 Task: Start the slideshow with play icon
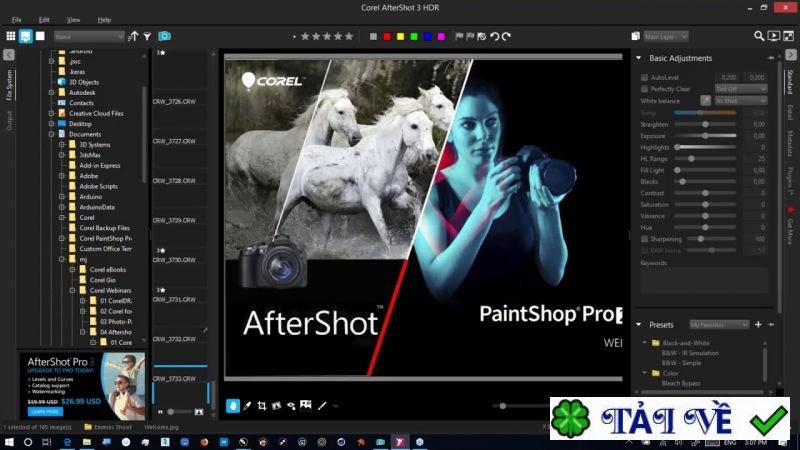tap(773, 36)
